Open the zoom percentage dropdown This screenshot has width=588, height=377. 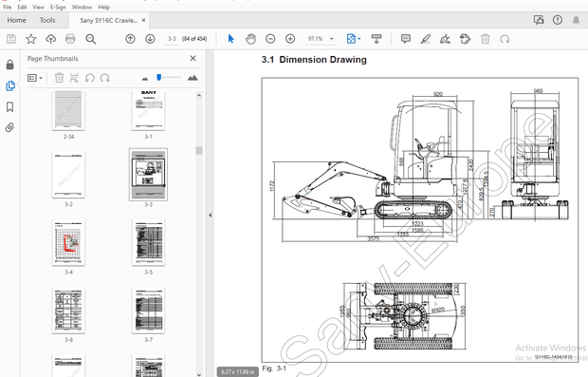click(x=332, y=39)
